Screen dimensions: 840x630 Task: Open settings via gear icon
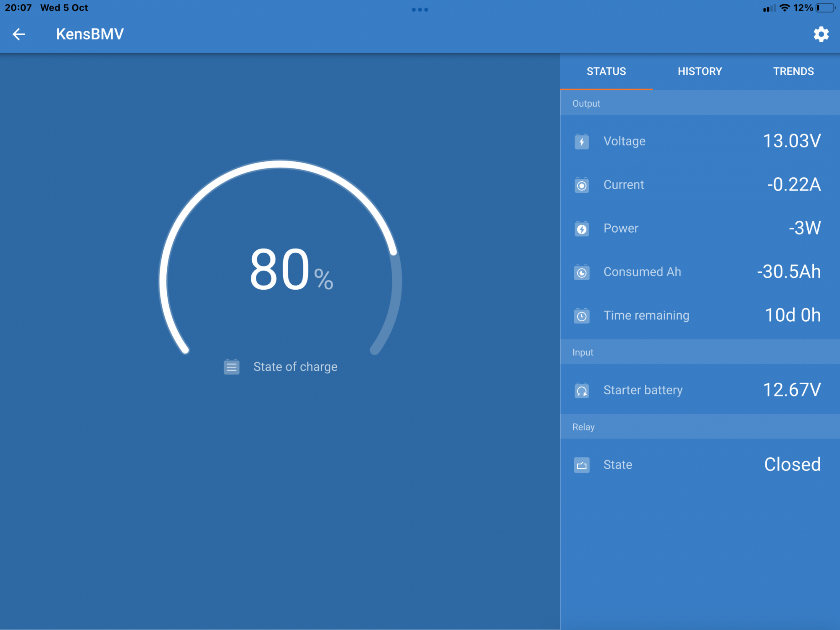pos(821,34)
